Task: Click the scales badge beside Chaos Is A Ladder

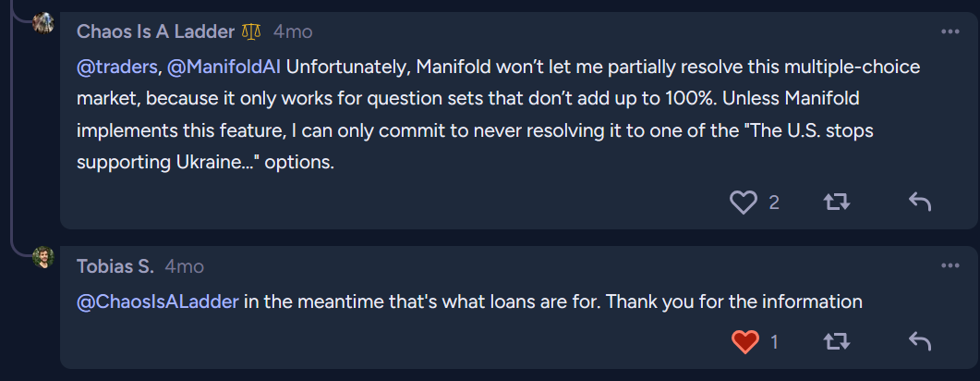Action: tap(251, 31)
